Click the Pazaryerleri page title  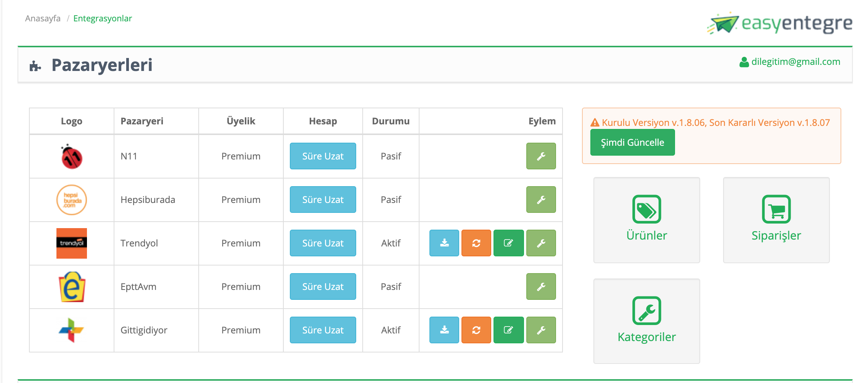tap(102, 65)
